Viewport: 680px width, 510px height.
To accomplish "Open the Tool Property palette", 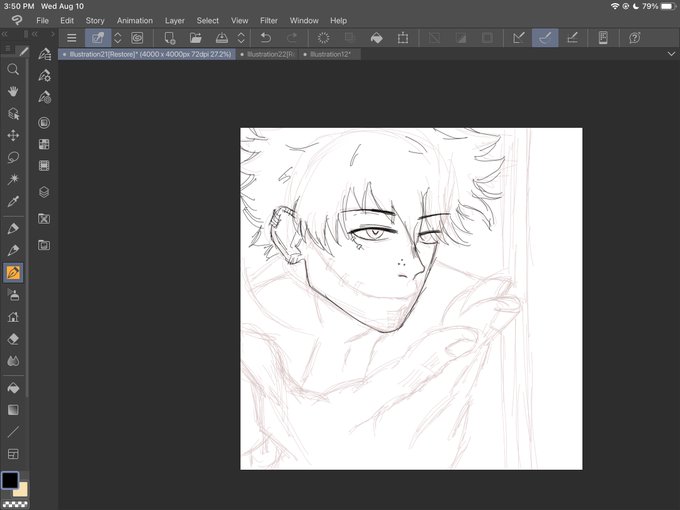I will pyautogui.click(x=44, y=75).
